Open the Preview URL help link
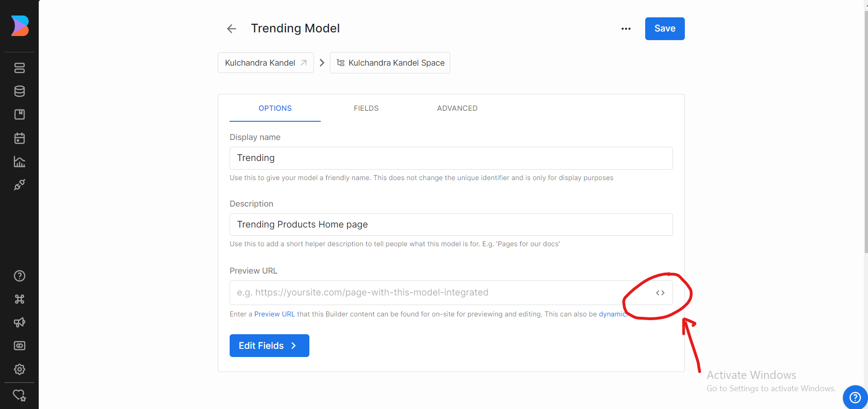Image resolution: width=868 pixels, height=409 pixels. [x=274, y=314]
